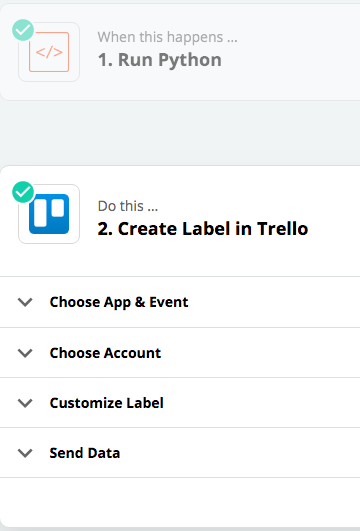Image resolution: width=360 pixels, height=531 pixels.
Task: Click green checkmark badge on Run Python step
Action: click(x=23, y=30)
